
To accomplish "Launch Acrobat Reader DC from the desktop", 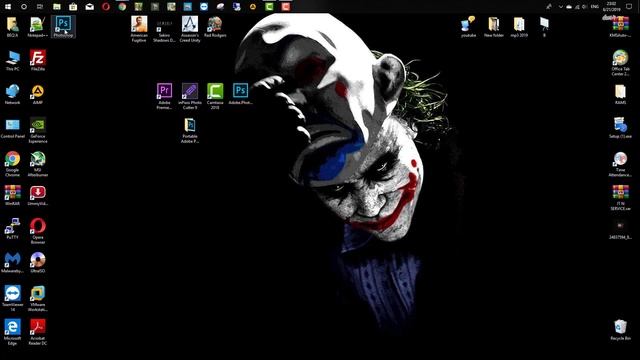I will [x=38, y=332].
